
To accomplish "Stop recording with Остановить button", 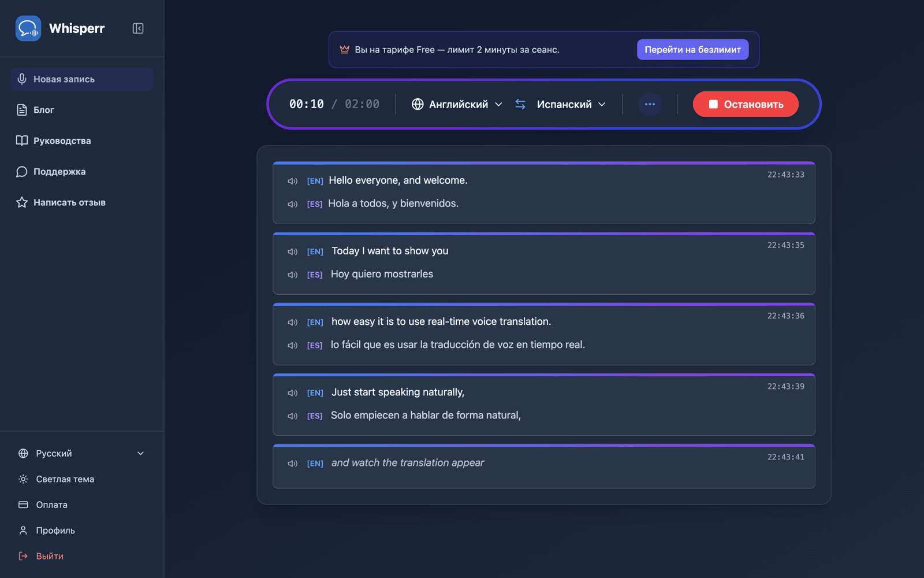I will [x=746, y=104].
